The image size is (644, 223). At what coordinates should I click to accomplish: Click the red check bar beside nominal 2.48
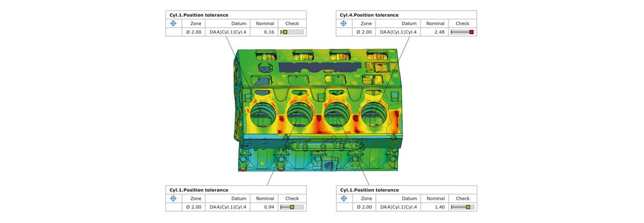[463, 32]
